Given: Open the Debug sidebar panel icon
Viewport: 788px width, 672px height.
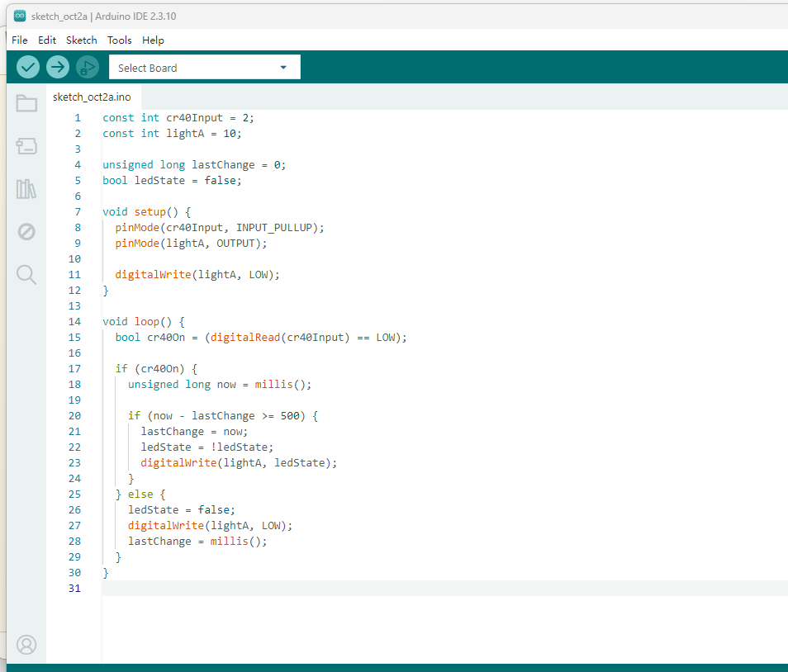Looking at the screenshot, I should click(26, 231).
